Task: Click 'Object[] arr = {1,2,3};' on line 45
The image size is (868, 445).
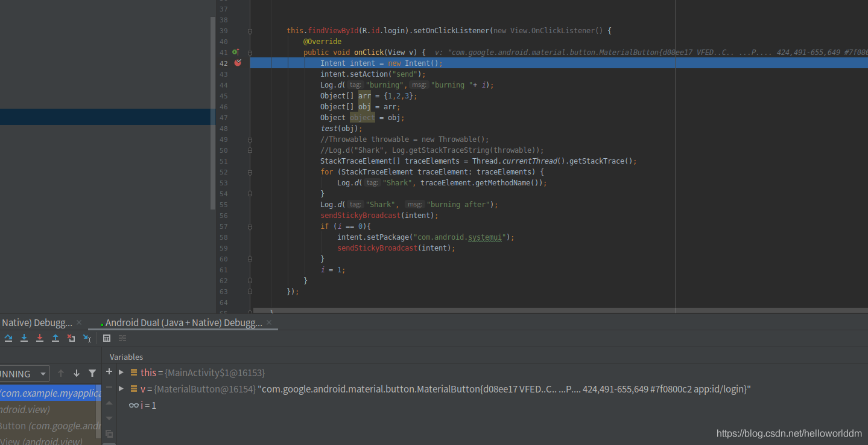Action: point(369,96)
